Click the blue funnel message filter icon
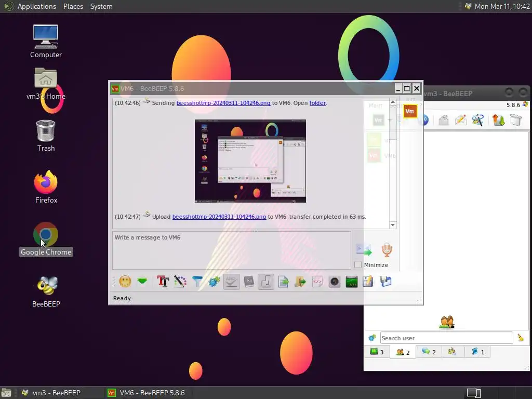 pyautogui.click(x=197, y=281)
